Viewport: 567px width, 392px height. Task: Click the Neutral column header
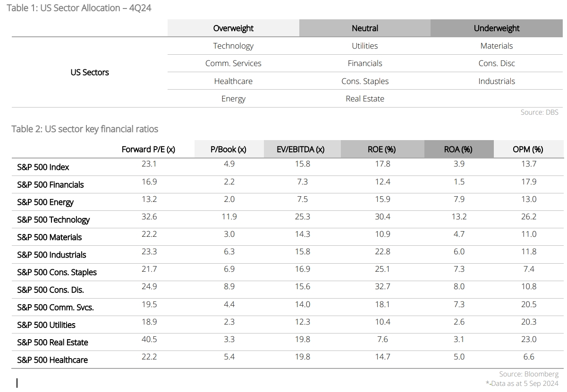(365, 28)
